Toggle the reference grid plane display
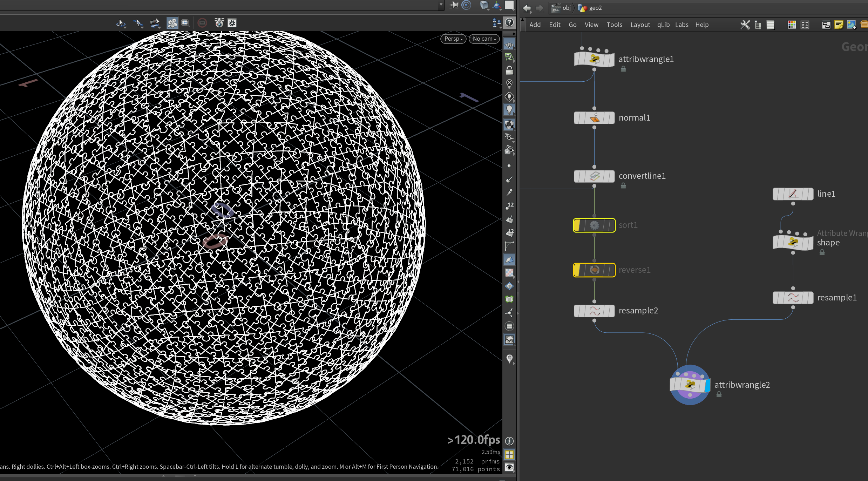Screen dimensions: 868x481 (509, 45)
